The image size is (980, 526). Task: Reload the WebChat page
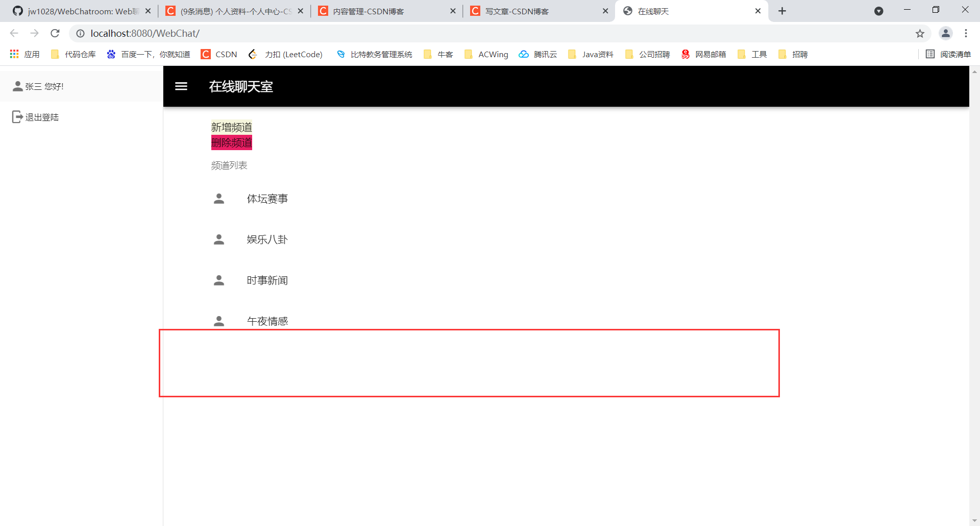pos(55,33)
